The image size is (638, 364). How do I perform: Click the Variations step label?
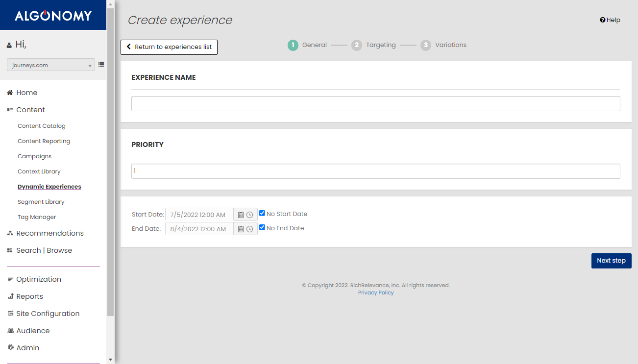pos(451,45)
